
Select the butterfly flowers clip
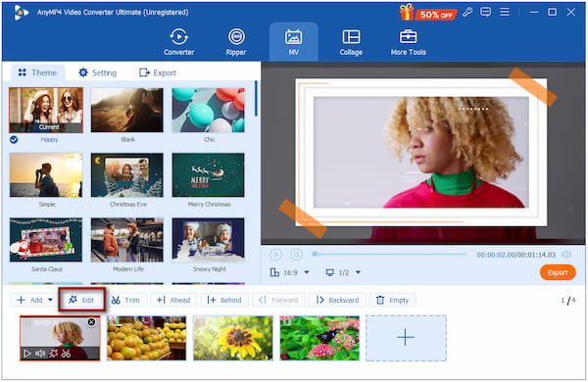point(319,338)
